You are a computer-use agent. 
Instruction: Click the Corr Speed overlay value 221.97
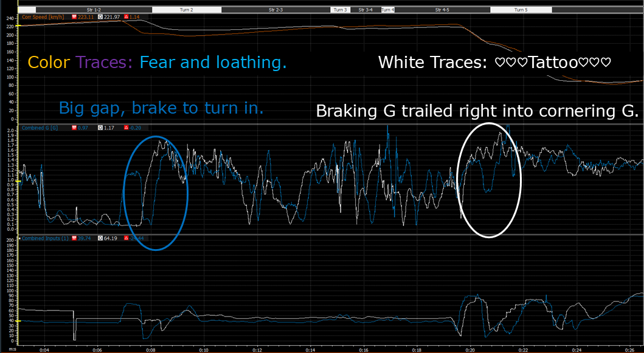click(112, 17)
